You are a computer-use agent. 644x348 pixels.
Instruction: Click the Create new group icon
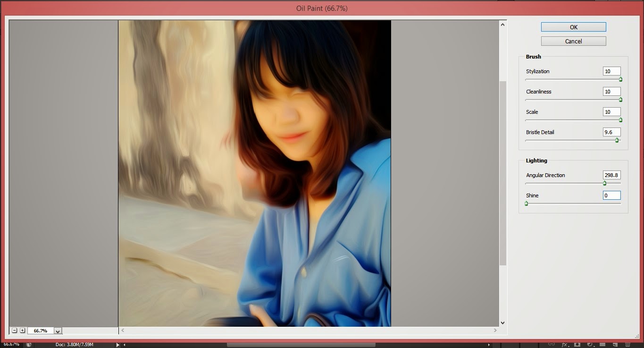click(603, 344)
